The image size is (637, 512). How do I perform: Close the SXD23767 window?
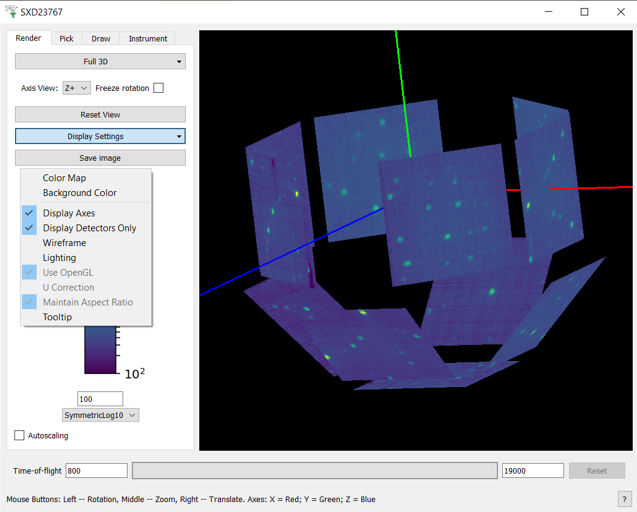[x=620, y=12]
